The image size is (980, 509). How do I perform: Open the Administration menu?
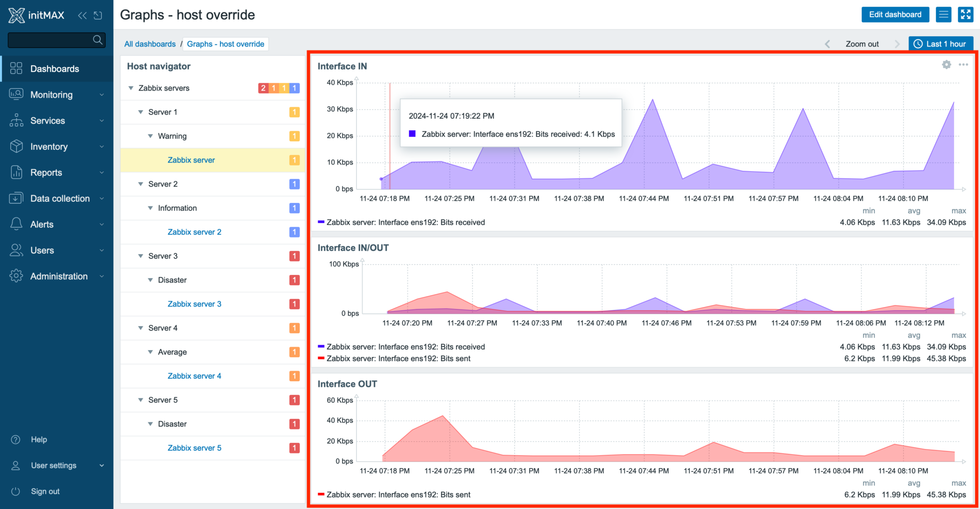click(58, 276)
